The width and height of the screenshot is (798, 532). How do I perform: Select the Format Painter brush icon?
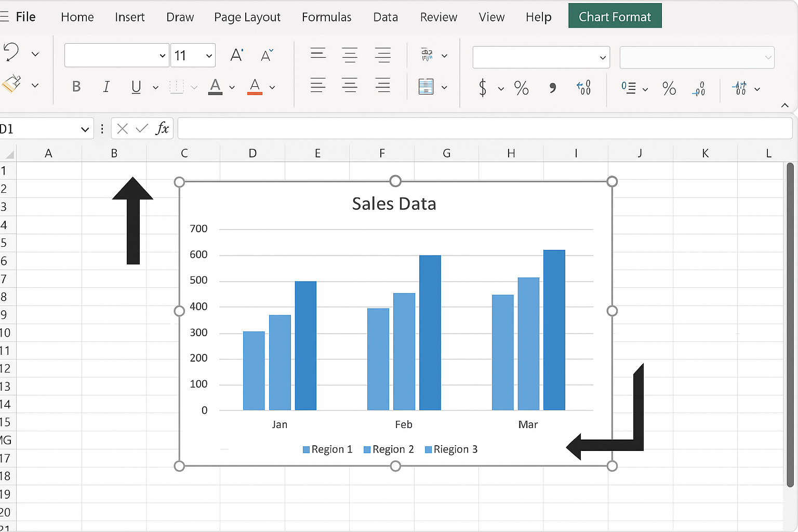(11, 84)
